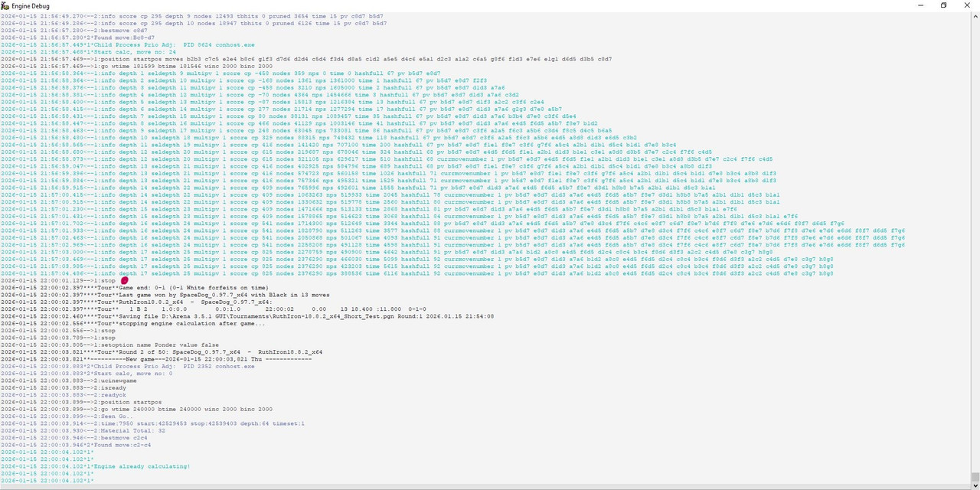This screenshot has width=980, height=490.
Task: Click the 'Seen Go..' log line
Action: coord(67,416)
